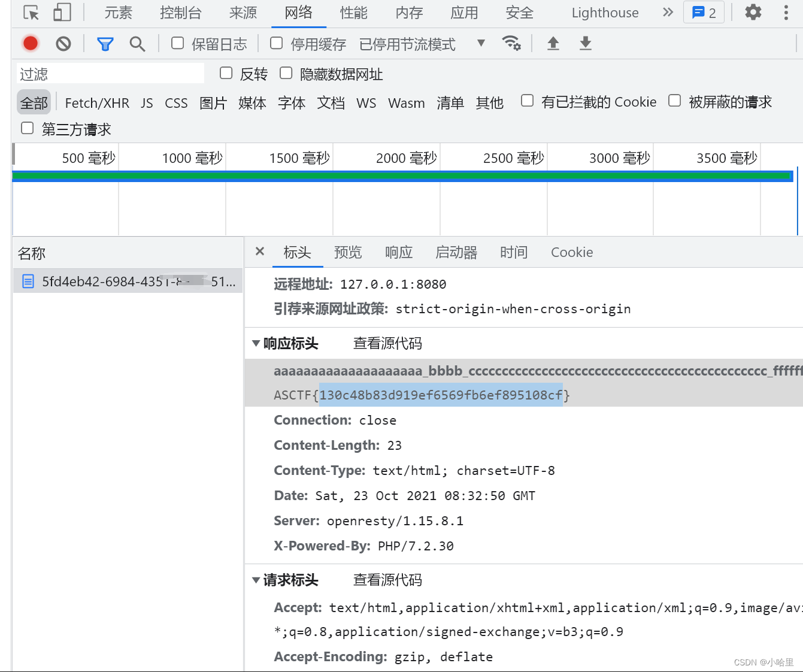Toggle the device toolbar icon

point(62,13)
